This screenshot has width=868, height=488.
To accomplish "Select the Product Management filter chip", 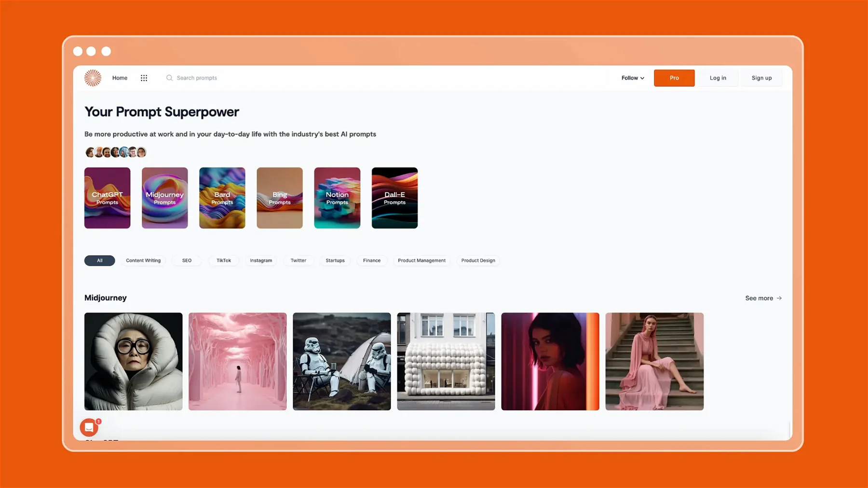I will (x=421, y=260).
